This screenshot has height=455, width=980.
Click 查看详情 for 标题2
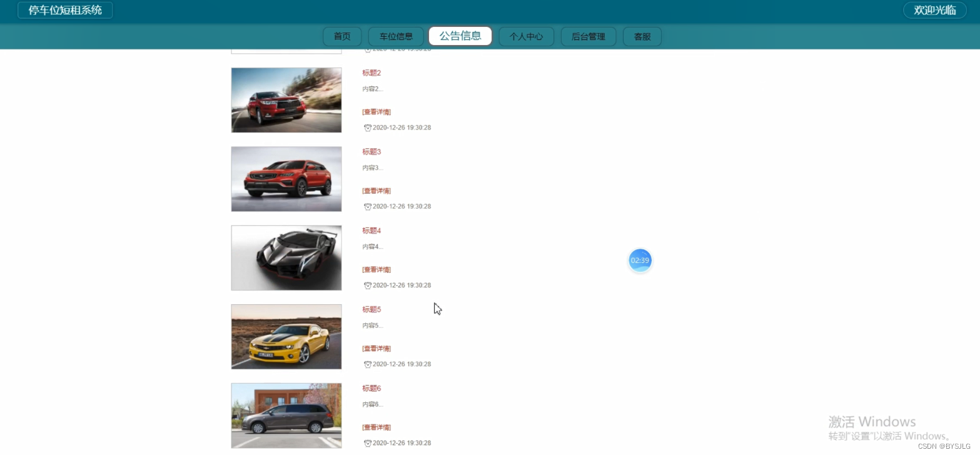(376, 112)
